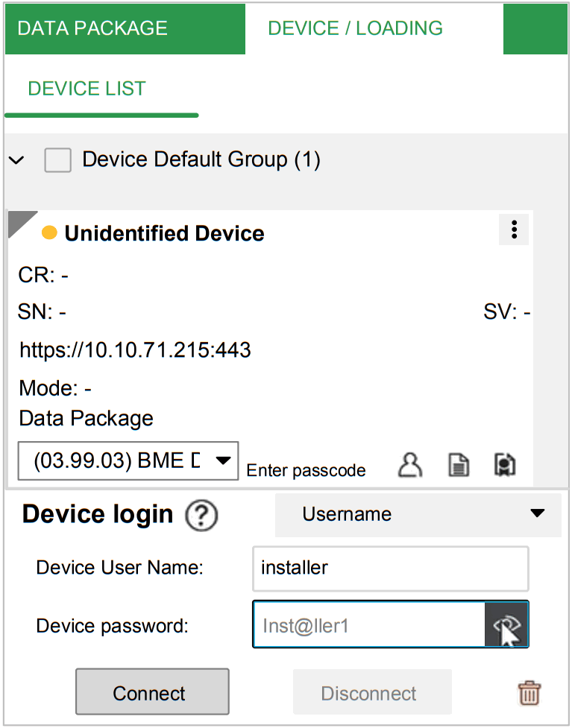Click the https://10.10.71.215:443 address
Screen dimensions: 572x728
[135, 350]
